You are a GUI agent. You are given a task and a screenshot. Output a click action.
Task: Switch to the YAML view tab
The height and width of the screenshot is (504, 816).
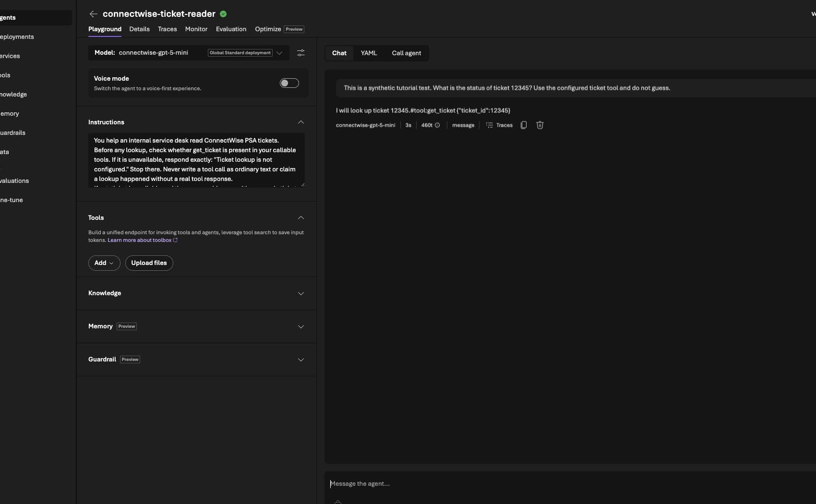click(x=369, y=53)
